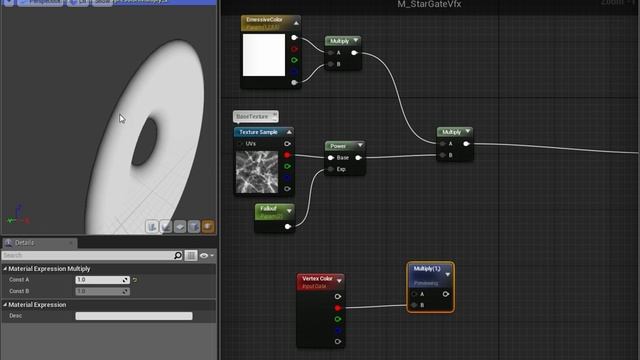Open the property matrix grid button
Screen dimensions: 640x360
point(191,256)
